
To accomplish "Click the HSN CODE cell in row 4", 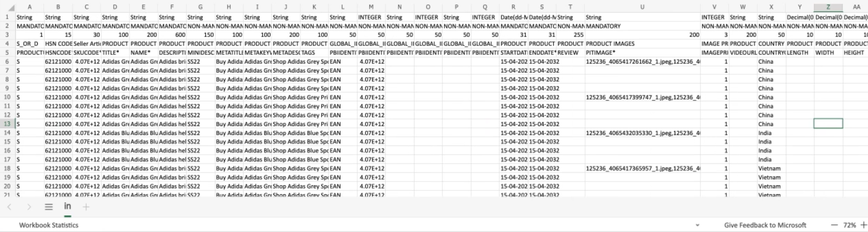I will click(58, 44).
